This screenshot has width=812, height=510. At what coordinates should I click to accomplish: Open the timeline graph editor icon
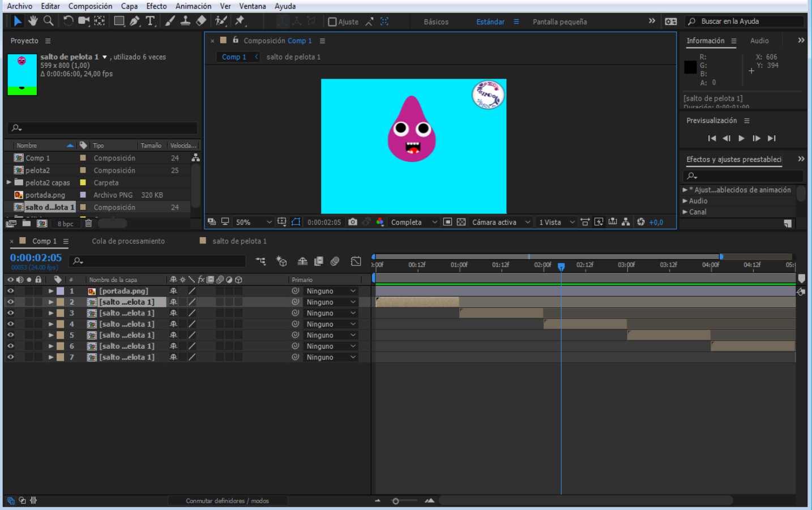pyautogui.click(x=356, y=261)
